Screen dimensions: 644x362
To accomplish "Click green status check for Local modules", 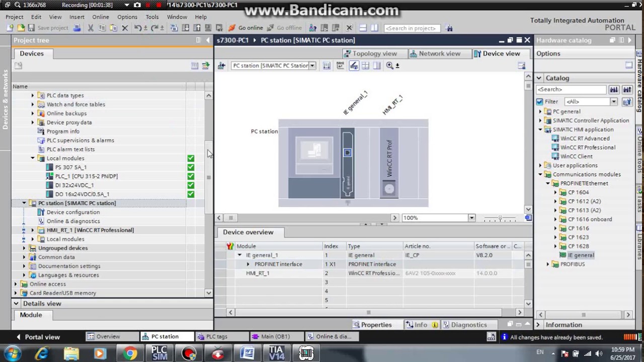I will (x=191, y=158).
